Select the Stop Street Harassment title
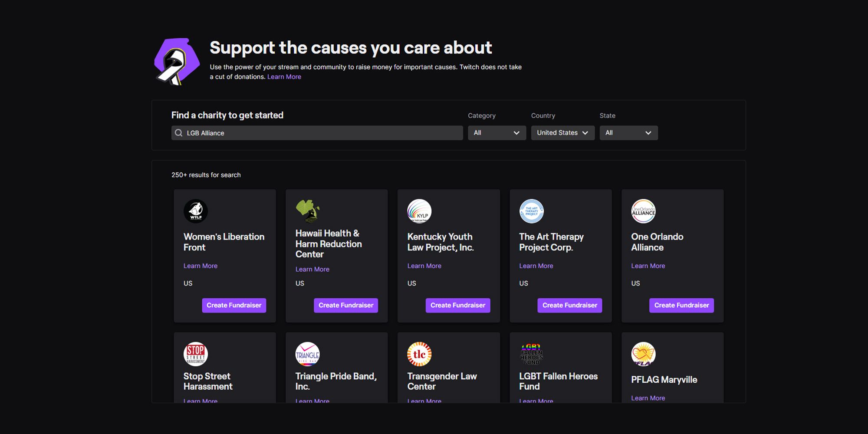Screen dimensions: 868x434 click(208, 381)
